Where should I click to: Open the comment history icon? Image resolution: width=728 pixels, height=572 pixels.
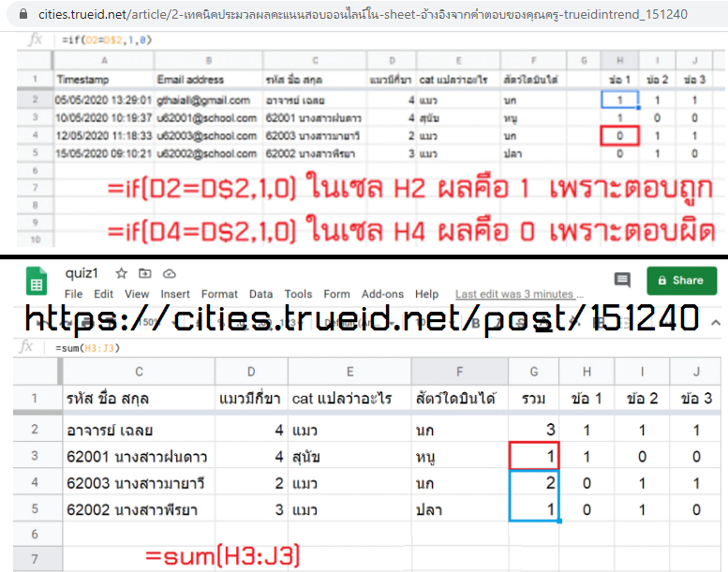click(622, 280)
